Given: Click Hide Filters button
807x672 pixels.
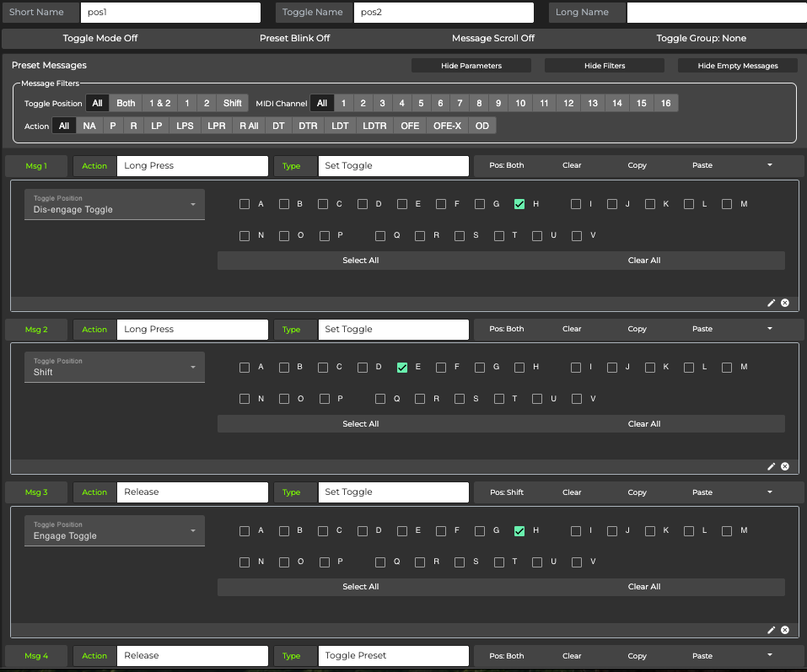Looking at the screenshot, I should 605,66.
